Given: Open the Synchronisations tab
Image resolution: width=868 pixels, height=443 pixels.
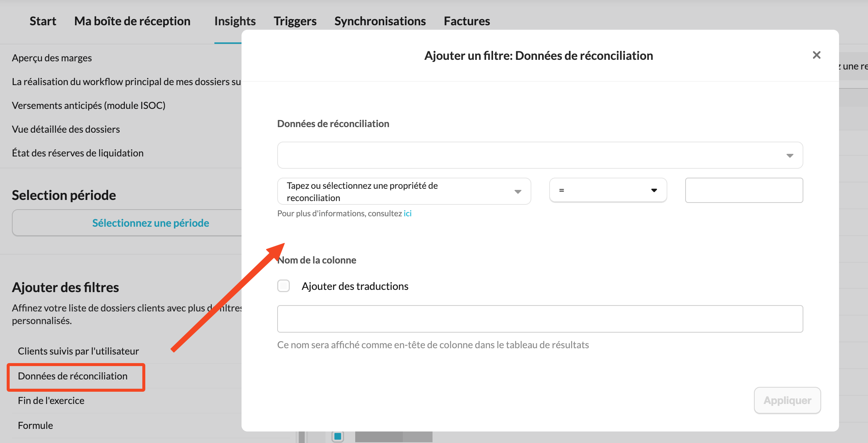Looking at the screenshot, I should 380,21.
